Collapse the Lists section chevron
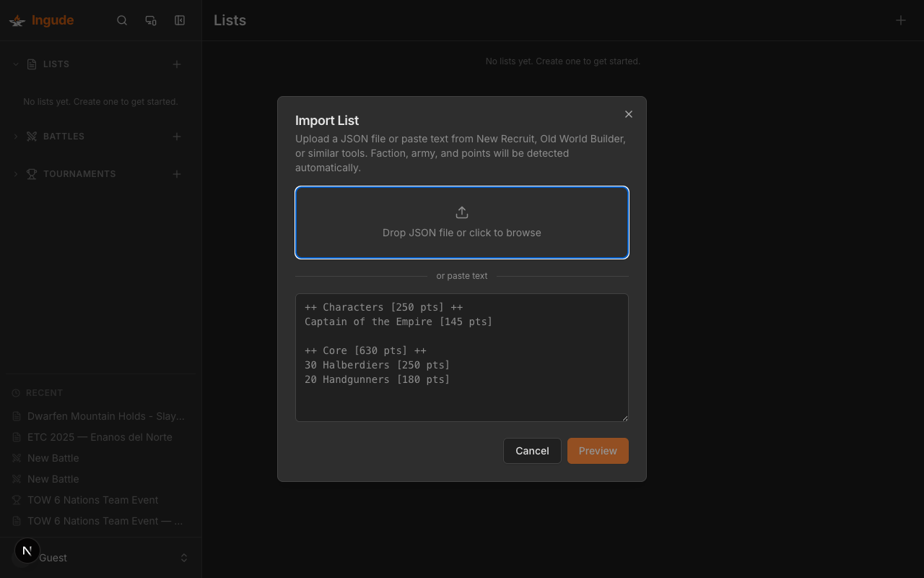This screenshot has width=924, height=578. [15, 64]
